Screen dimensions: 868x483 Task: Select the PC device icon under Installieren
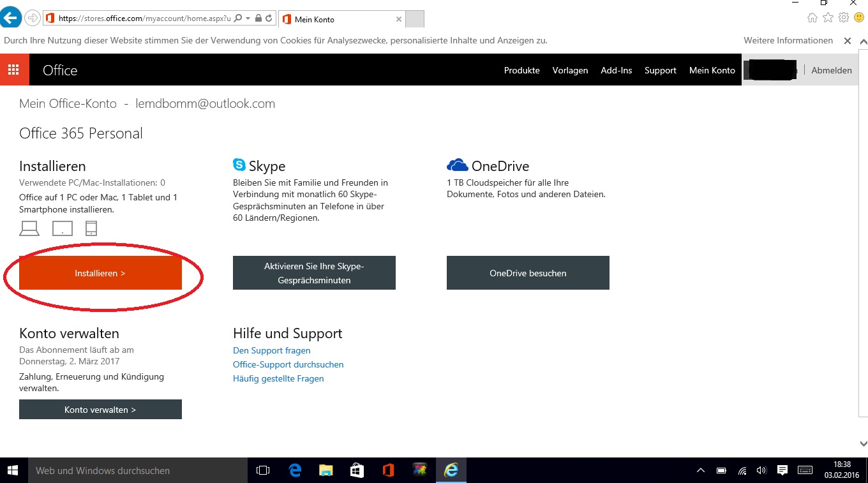[x=29, y=228]
